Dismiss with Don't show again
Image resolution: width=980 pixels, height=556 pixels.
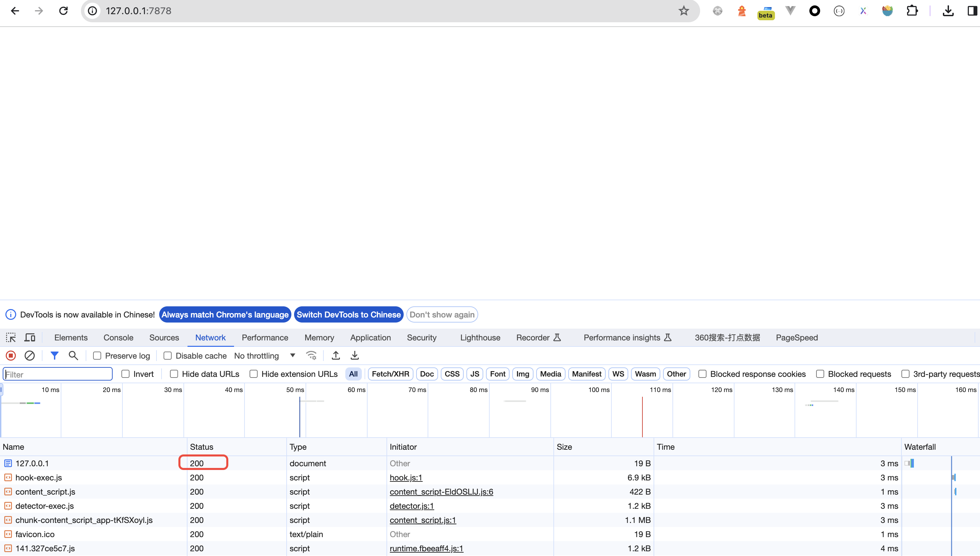(x=442, y=315)
